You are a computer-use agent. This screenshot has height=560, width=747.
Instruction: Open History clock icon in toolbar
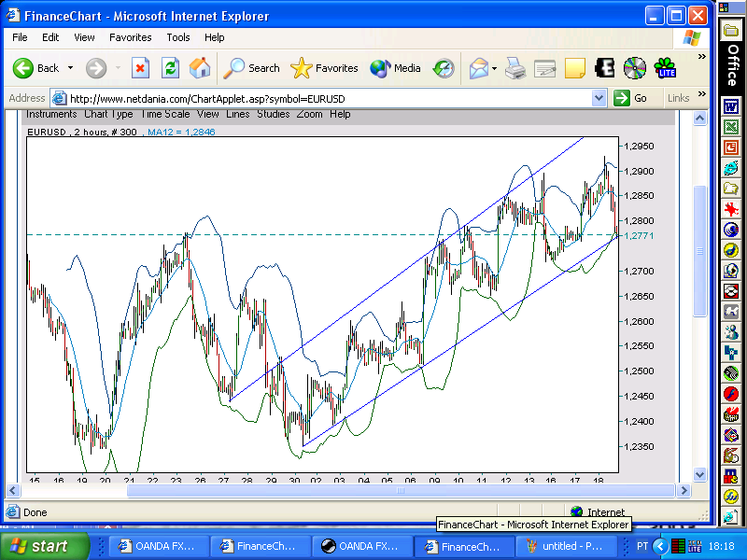click(x=444, y=68)
